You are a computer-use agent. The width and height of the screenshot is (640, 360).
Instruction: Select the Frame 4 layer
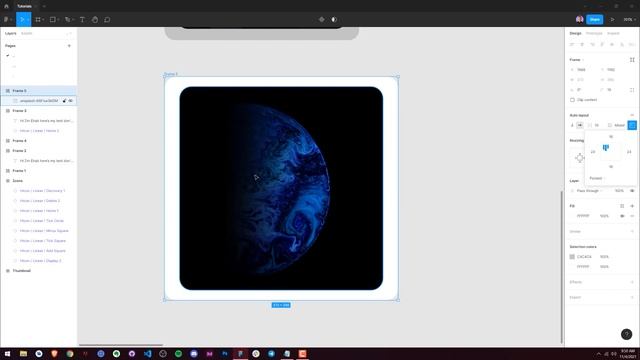38,140
